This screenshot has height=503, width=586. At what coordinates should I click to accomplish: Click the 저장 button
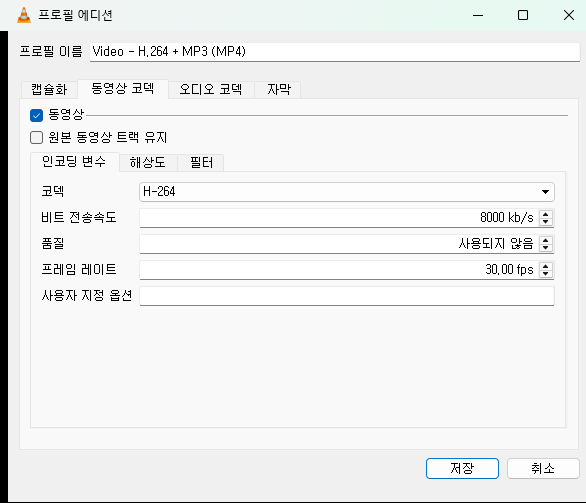click(x=462, y=468)
